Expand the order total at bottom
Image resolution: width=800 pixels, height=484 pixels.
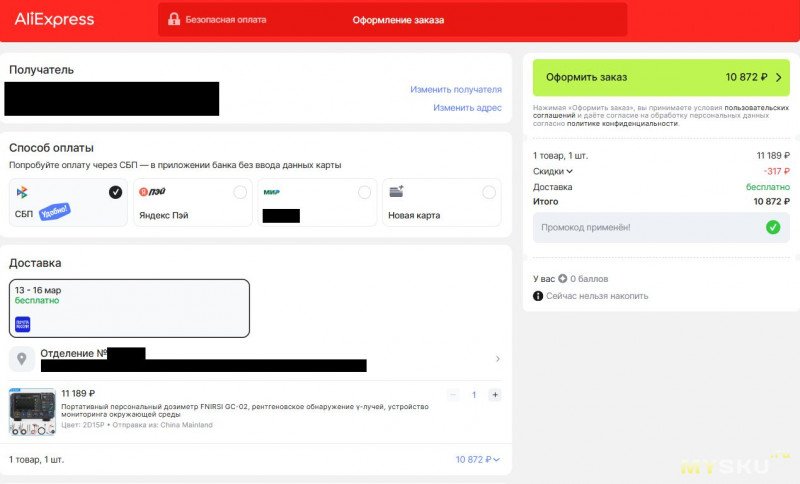click(x=477, y=460)
